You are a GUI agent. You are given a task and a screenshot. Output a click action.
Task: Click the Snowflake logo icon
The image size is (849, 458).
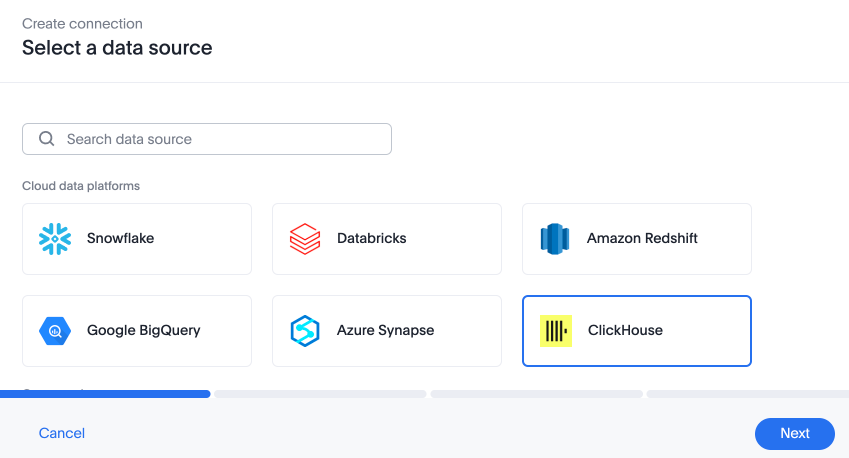click(x=55, y=239)
